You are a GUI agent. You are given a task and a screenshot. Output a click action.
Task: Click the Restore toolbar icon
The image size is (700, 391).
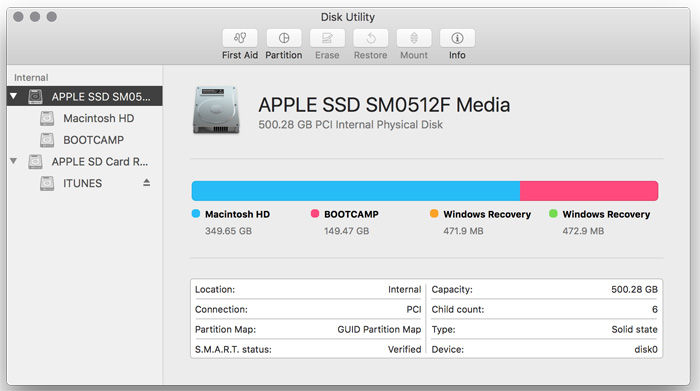click(371, 38)
